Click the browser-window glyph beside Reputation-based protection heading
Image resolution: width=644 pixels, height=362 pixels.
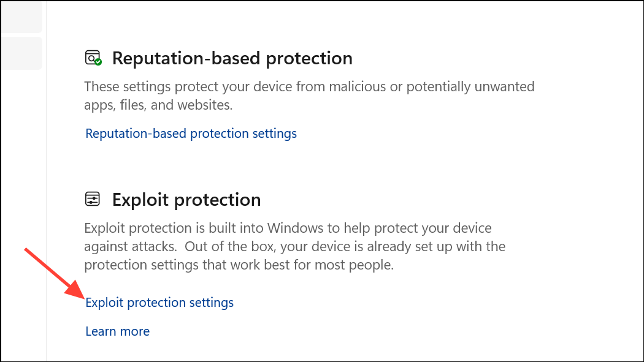(92, 57)
